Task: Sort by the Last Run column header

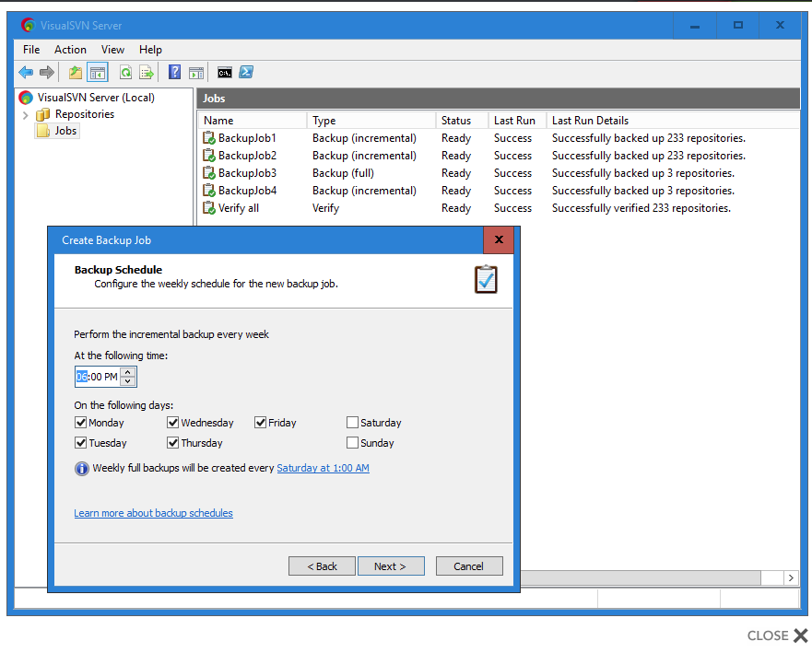Action: tap(517, 121)
